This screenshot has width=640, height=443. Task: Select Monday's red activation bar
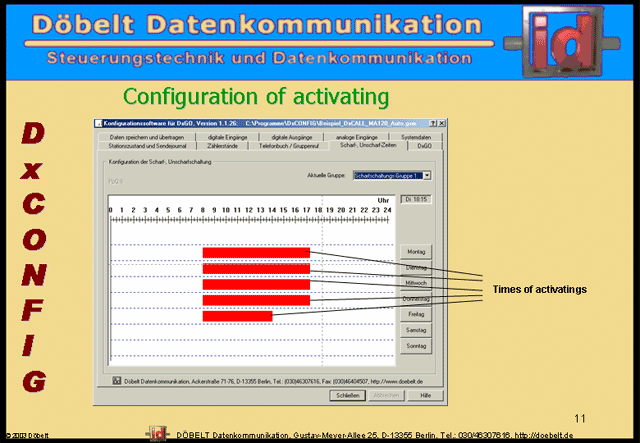coord(256,253)
